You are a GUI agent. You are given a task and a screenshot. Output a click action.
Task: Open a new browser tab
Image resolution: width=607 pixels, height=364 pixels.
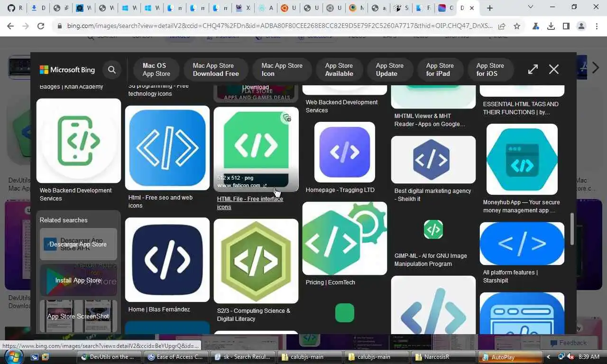[x=490, y=8]
